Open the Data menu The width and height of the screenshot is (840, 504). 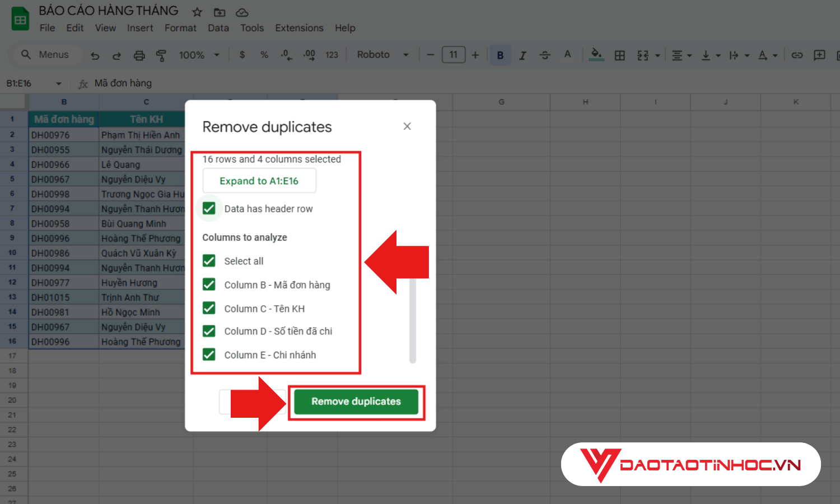tap(218, 28)
